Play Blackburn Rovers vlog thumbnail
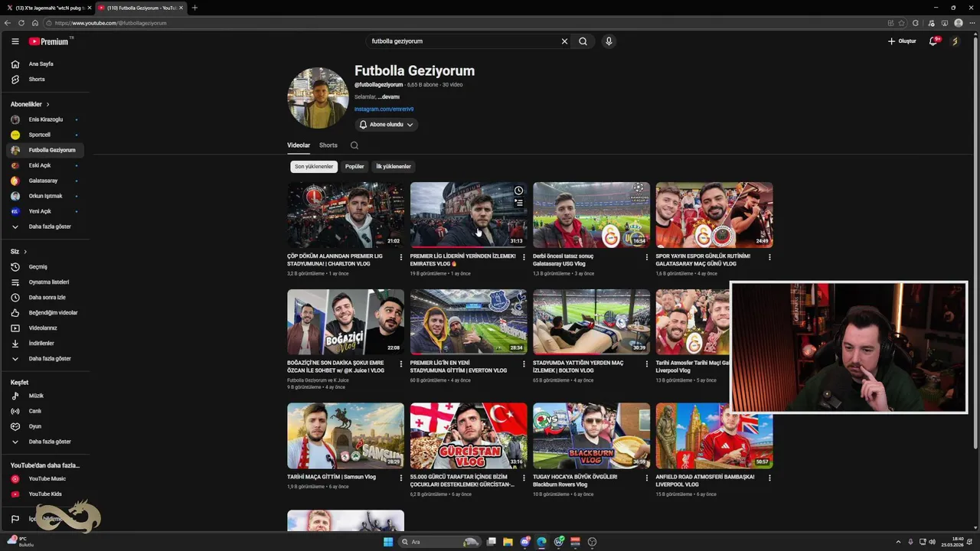Image resolution: width=980 pixels, height=551 pixels. tap(591, 435)
